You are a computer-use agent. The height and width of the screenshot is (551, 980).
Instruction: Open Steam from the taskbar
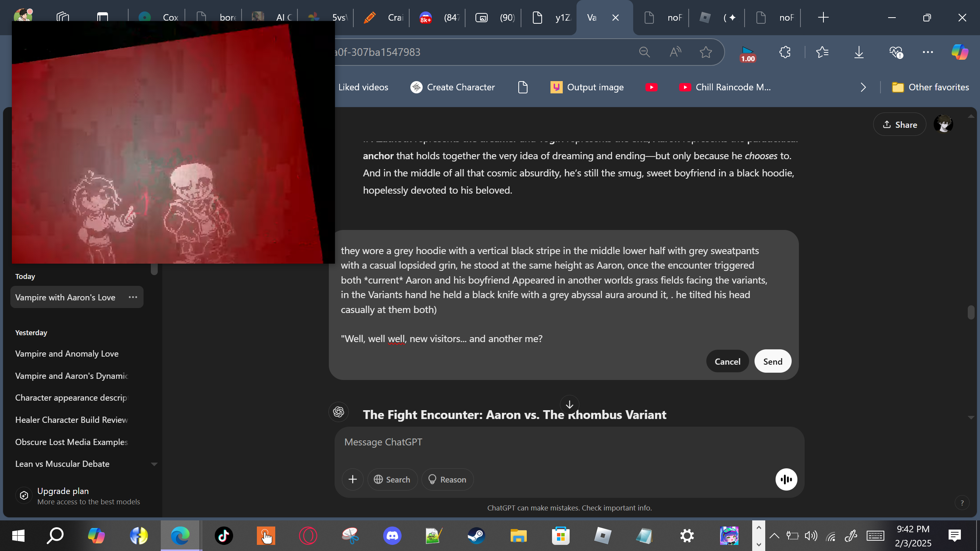[476, 536]
